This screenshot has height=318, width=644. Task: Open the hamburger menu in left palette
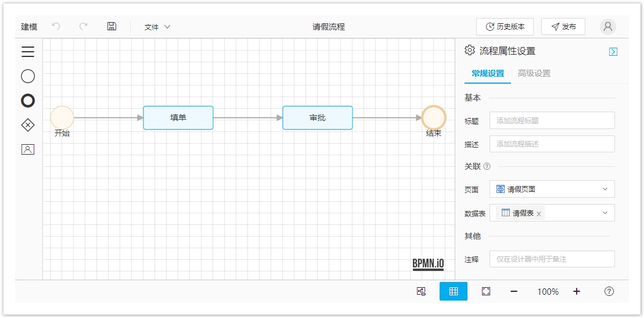pyautogui.click(x=28, y=51)
